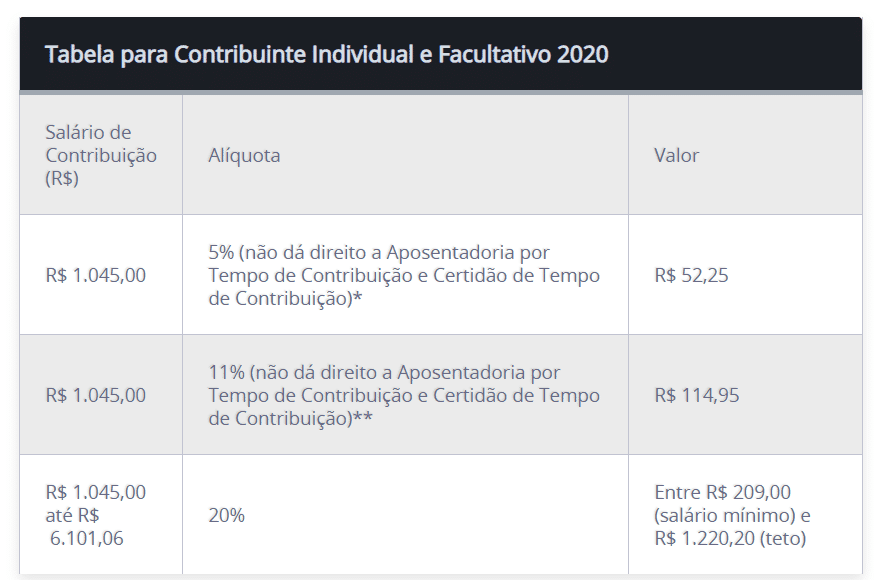
Task: Click the 'Alíquota' column header
Action: tap(405, 155)
